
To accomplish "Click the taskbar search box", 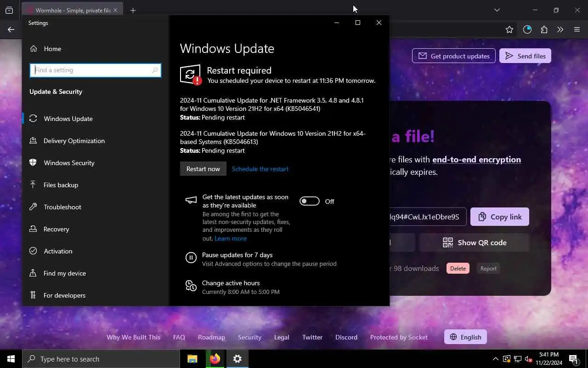I will tap(101, 359).
